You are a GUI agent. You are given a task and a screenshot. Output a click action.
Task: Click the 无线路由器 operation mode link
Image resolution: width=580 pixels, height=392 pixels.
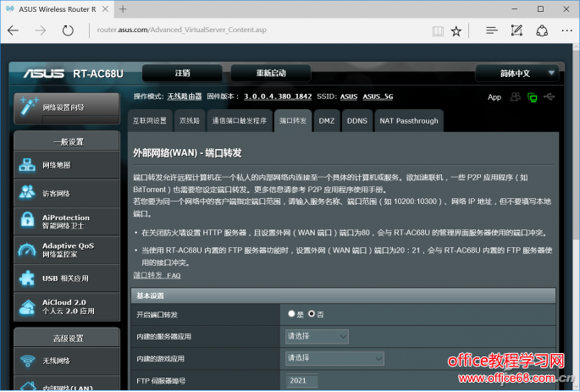[x=185, y=97]
